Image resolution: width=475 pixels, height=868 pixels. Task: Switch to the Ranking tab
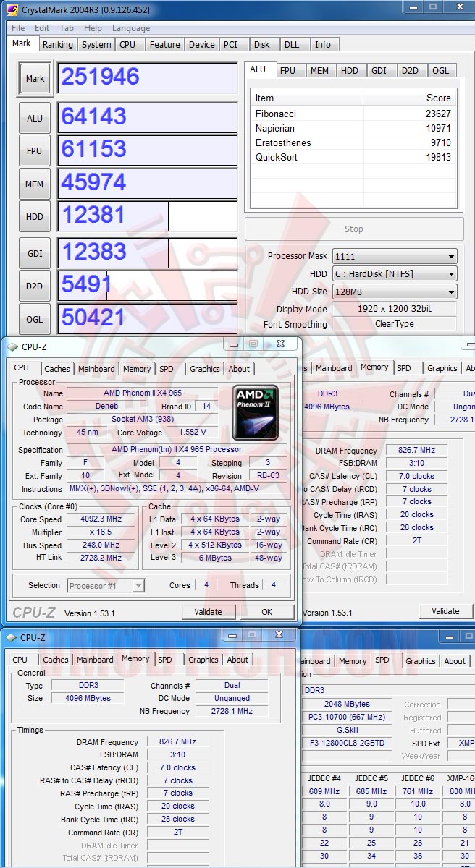(x=57, y=44)
